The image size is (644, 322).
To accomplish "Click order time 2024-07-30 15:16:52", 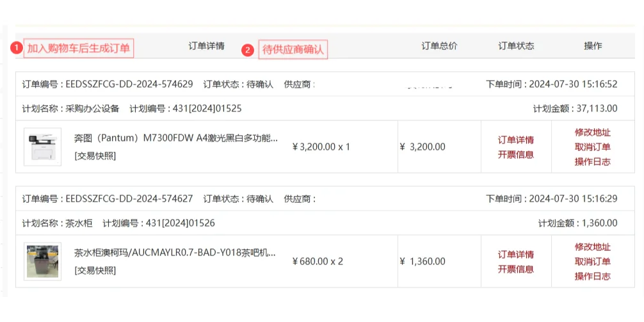I will tap(552, 85).
